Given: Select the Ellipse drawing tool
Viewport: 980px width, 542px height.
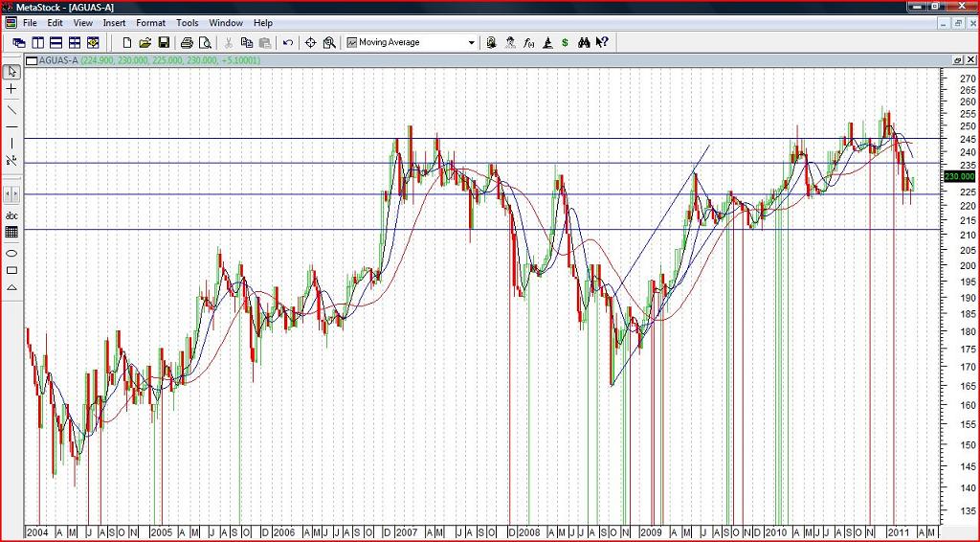Looking at the screenshot, I should click(x=11, y=253).
